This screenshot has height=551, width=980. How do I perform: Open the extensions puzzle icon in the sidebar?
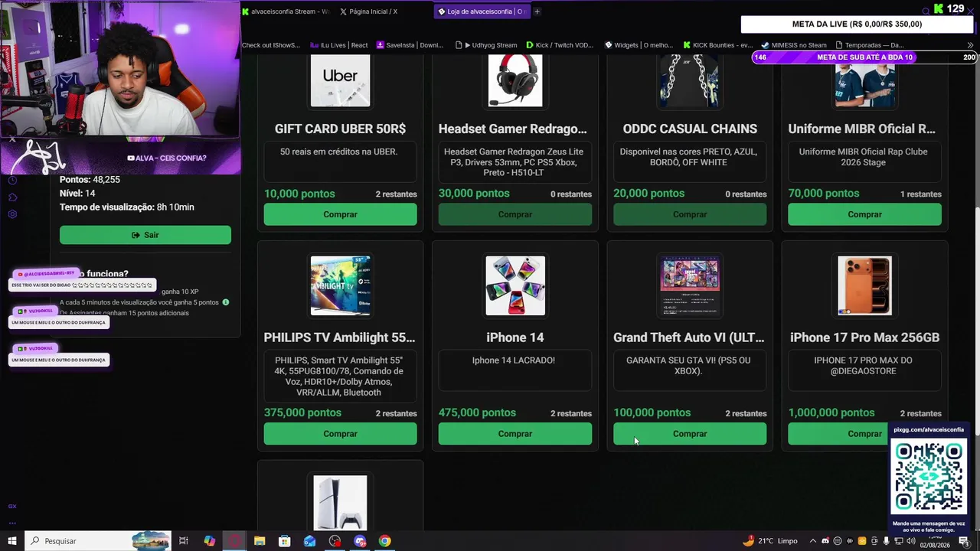[12, 197]
